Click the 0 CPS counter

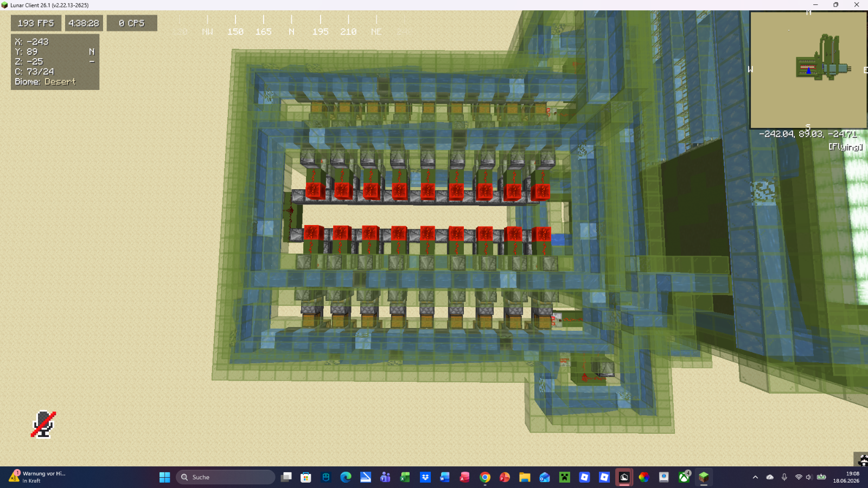(132, 23)
